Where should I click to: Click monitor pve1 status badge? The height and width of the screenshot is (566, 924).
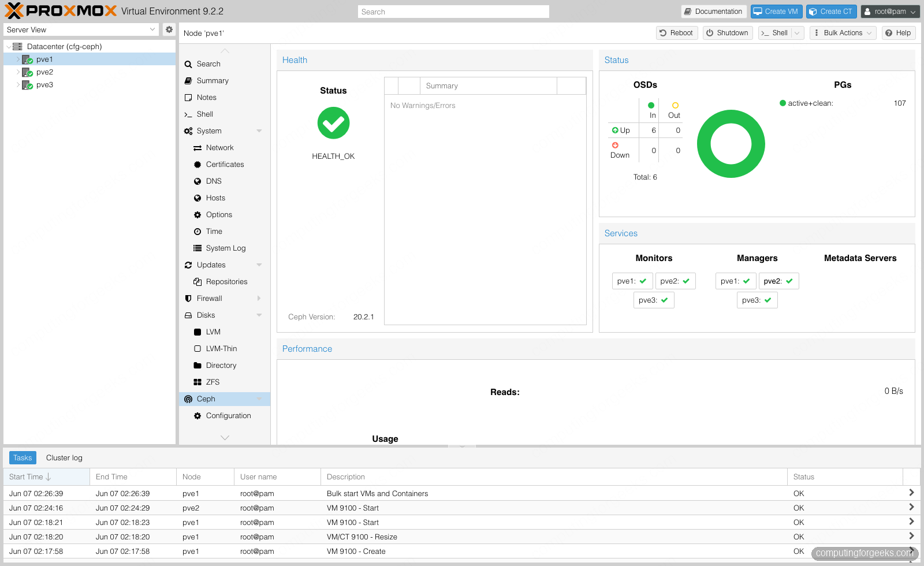pyautogui.click(x=632, y=281)
